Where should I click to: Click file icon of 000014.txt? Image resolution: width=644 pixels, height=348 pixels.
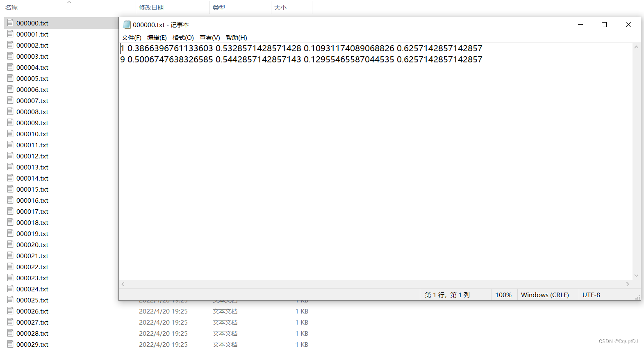click(10, 178)
